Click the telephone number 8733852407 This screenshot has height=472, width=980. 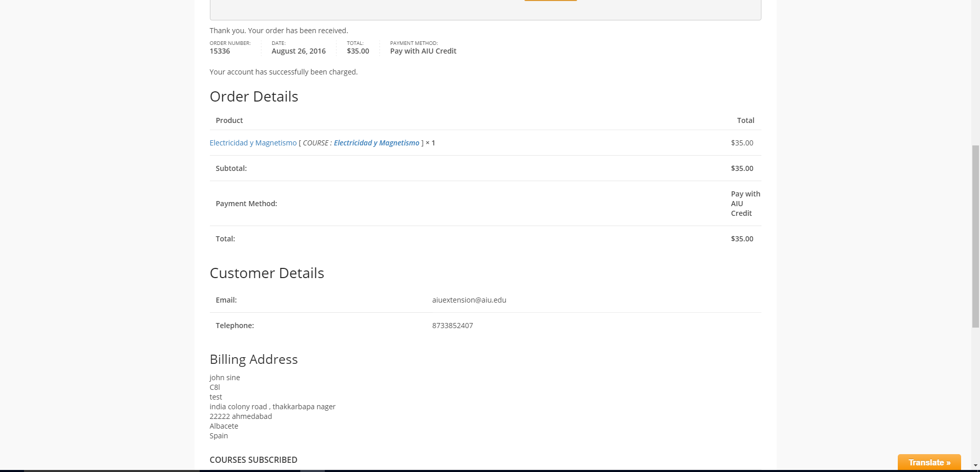click(452, 326)
